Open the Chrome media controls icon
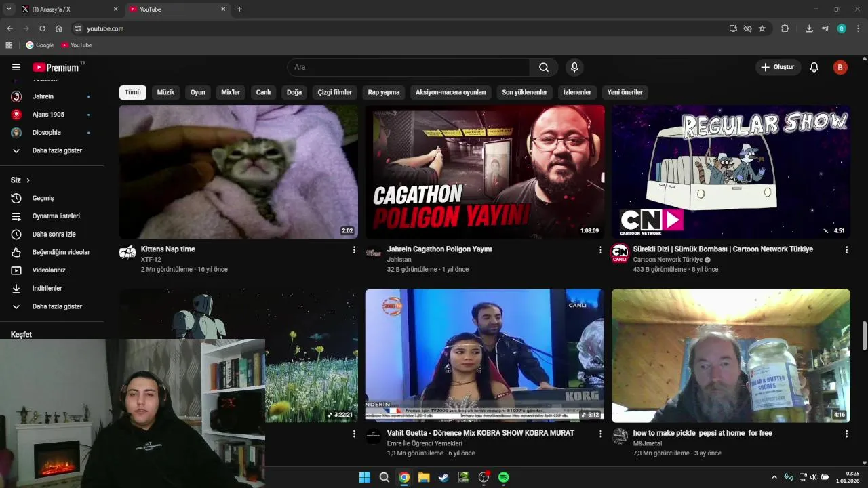 coord(825,28)
